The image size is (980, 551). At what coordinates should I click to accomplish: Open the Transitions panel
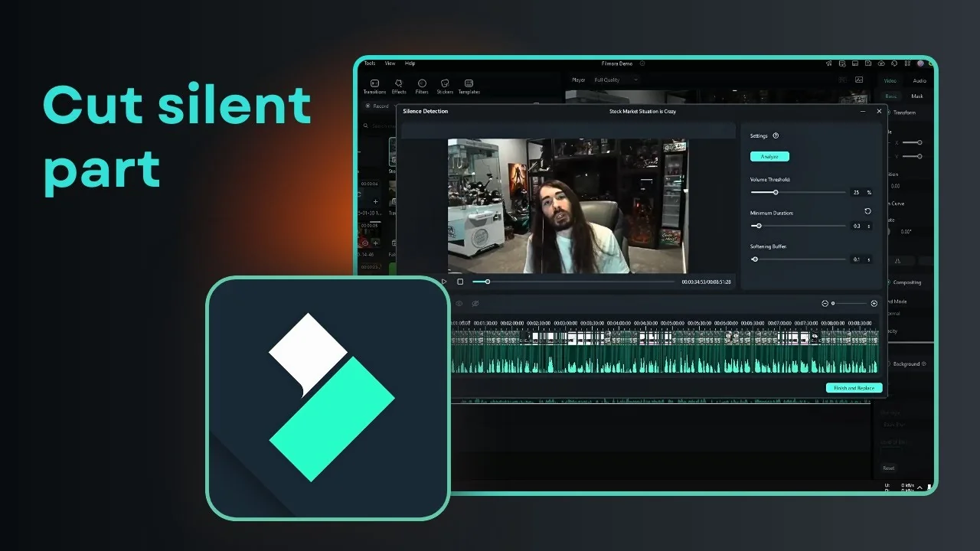(375, 86)
